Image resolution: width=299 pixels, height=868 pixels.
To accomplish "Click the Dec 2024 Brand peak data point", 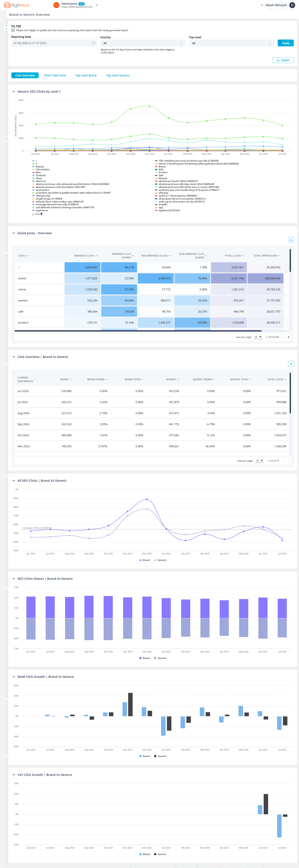I will 147,499.
